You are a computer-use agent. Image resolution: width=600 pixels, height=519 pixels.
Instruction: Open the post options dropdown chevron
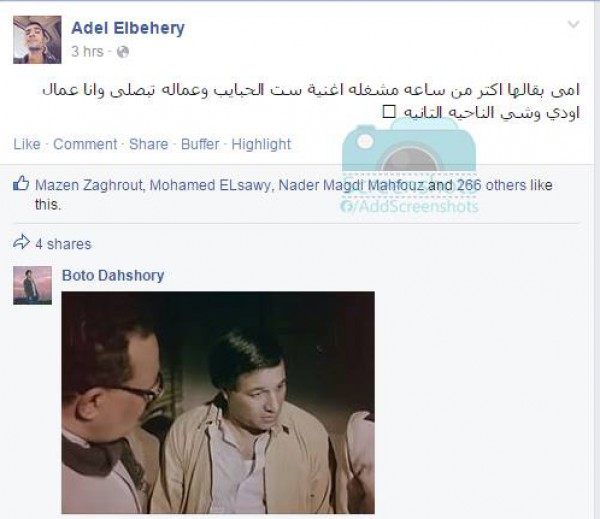573,24
